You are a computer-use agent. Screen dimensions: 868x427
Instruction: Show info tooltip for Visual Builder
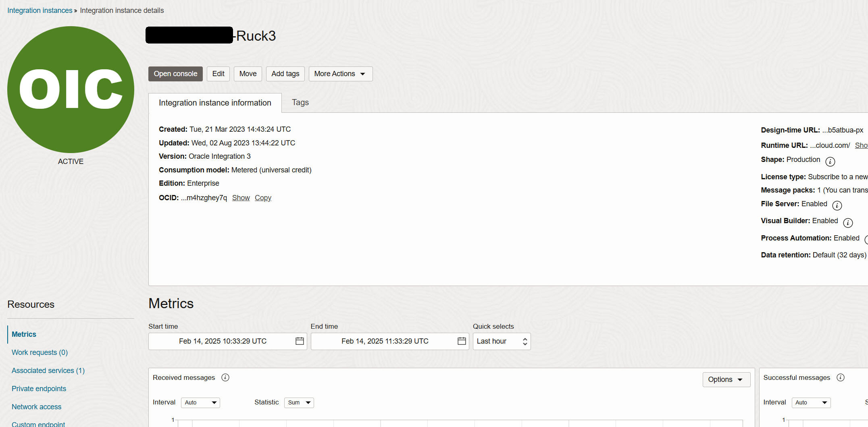(848, 223)
